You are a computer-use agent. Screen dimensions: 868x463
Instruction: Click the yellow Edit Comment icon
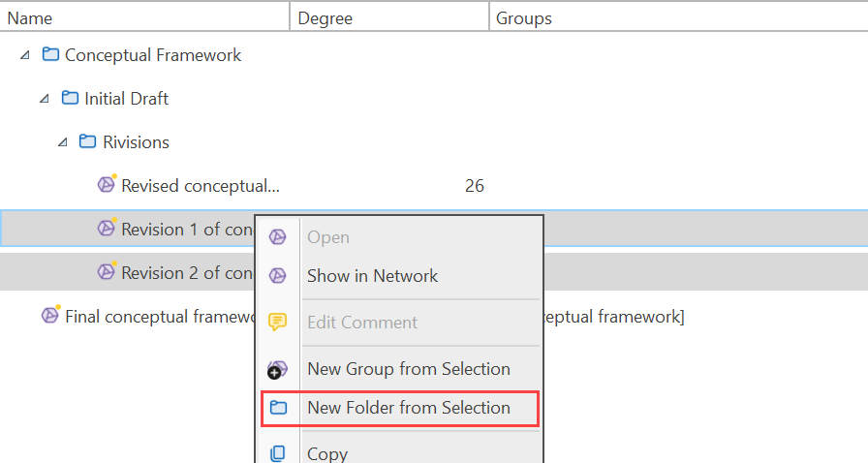(x=277, y=323)
